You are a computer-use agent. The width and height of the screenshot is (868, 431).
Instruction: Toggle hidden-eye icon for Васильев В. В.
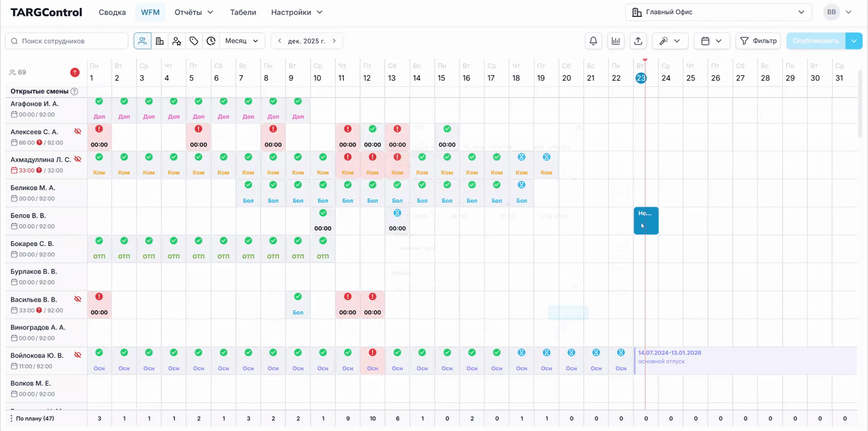click(77, 299)
